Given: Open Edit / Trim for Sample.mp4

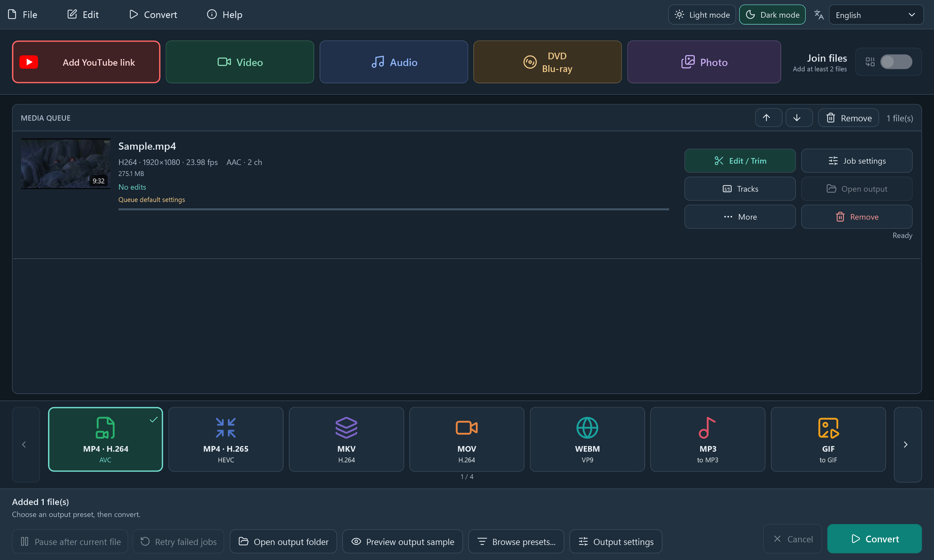Looking at the screenshot, I should [x=740, y=161].
